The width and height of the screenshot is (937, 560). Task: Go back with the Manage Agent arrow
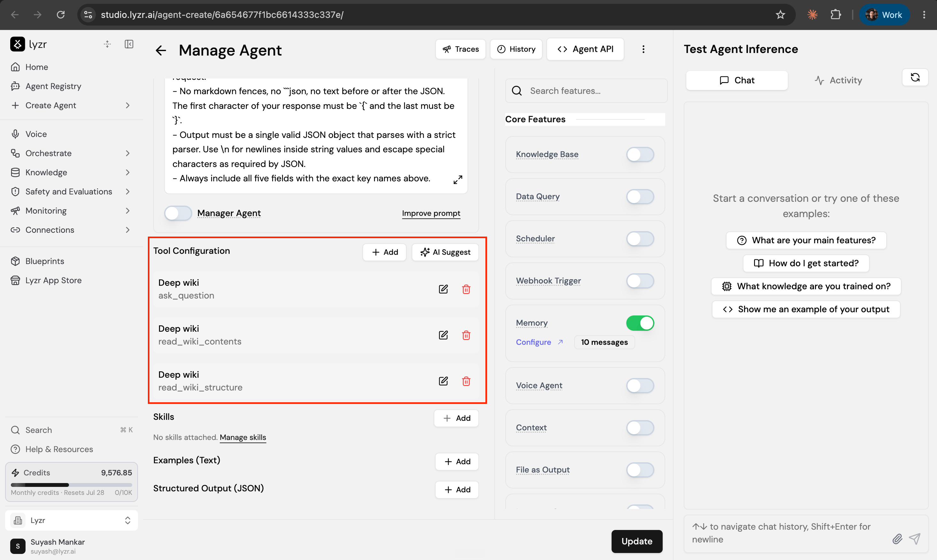pos(161,50)
